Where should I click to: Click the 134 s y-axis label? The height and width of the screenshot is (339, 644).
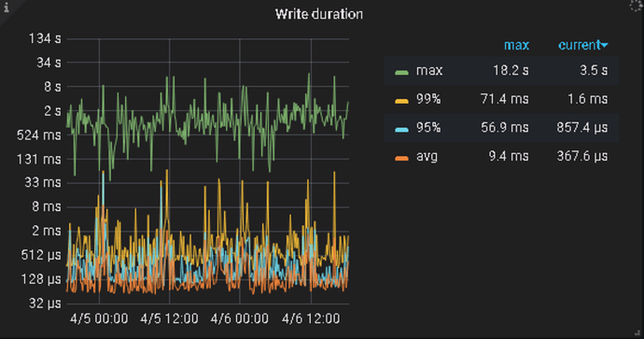[45, 38]
